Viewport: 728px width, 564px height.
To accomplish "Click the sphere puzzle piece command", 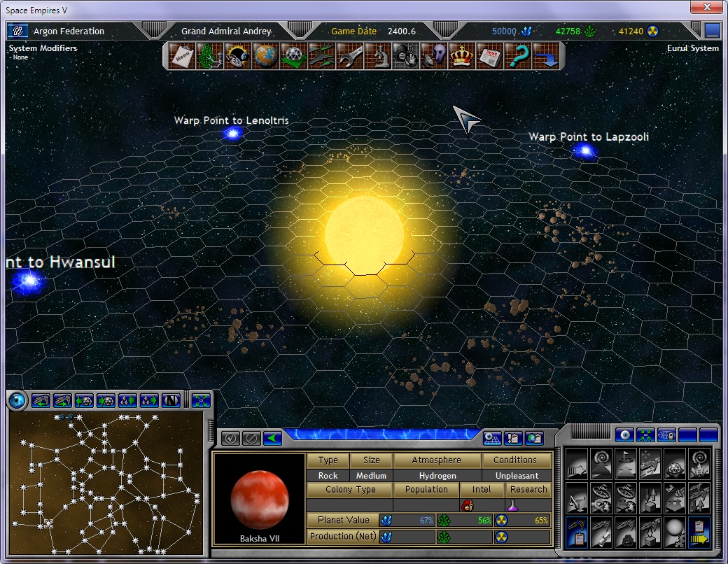I will 675,533.
